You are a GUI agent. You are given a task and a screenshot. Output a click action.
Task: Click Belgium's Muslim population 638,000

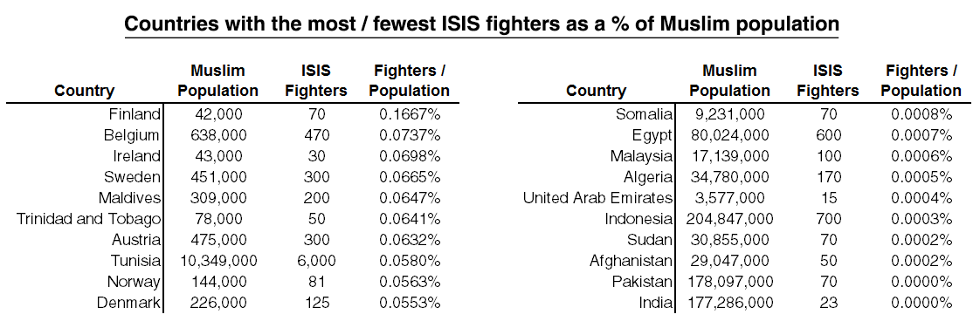pyautogui.click(x=218, y=135)
